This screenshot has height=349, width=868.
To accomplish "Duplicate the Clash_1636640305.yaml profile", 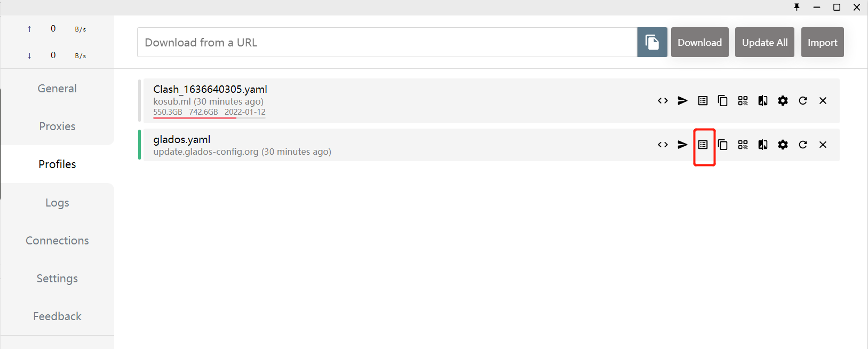I will pyautogui.click(x=723, y=101).
